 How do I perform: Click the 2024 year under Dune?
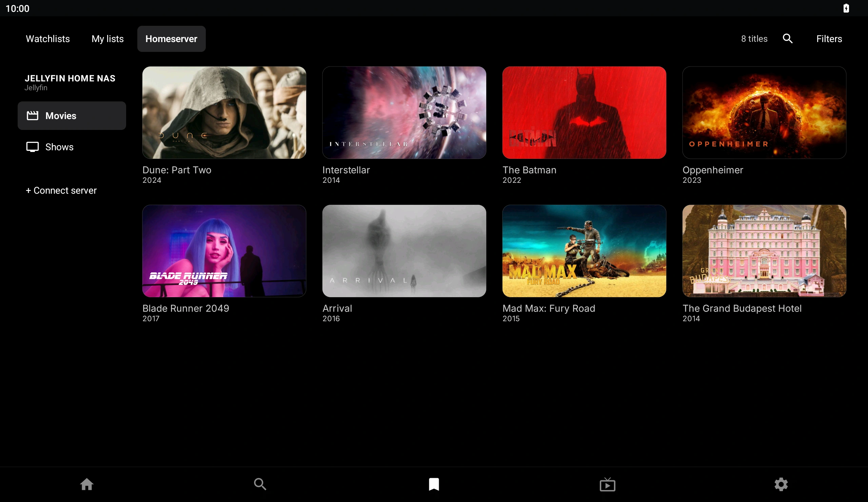152,180
